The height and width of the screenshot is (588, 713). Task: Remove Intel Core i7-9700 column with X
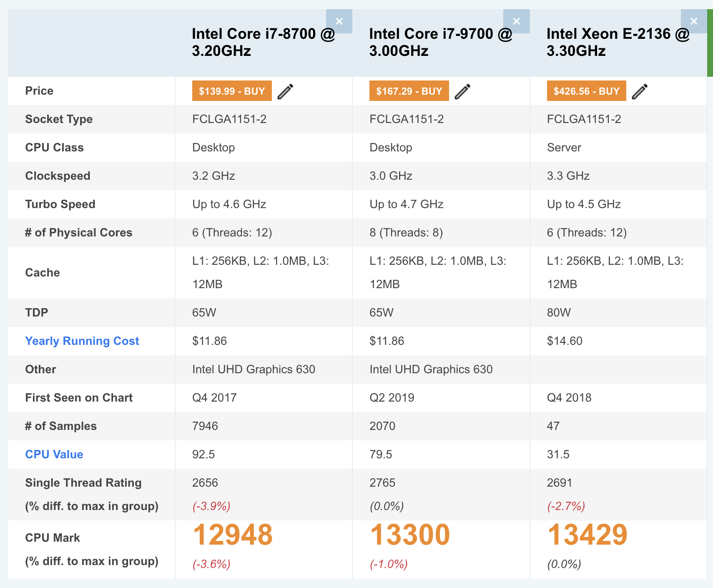516,21
